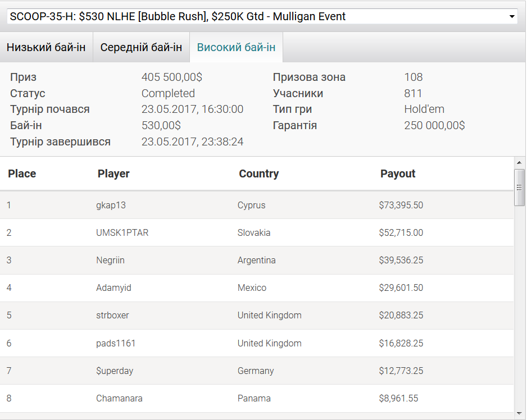527x420 pixels.
Task: Select the Adamyid player entry
Action: coord(113,288)
